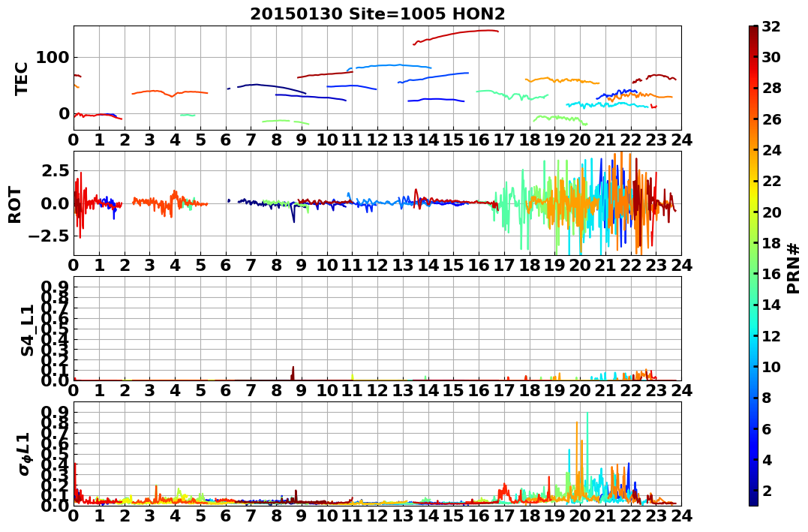Click the ROT y-axis label
808x532 pixels.
click(x=15, y=205)
